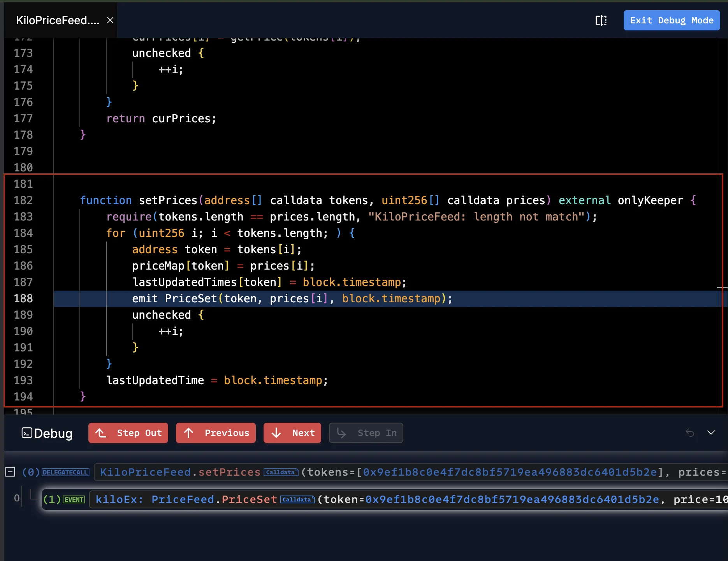Collapse the DELEGATECALL trace row
The image size is (728, 561).
click(10, 472)
